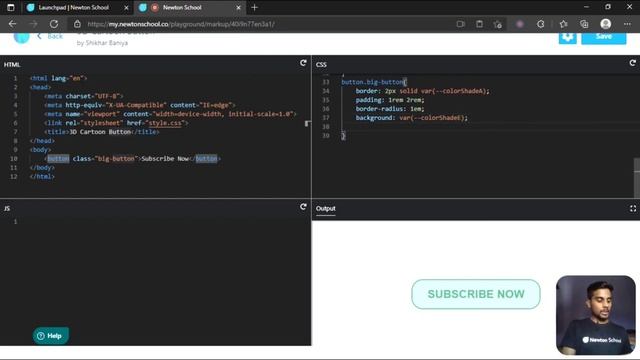Click the Output tab label
This screenshot has height=360, width=640.
tap(325, 209)
